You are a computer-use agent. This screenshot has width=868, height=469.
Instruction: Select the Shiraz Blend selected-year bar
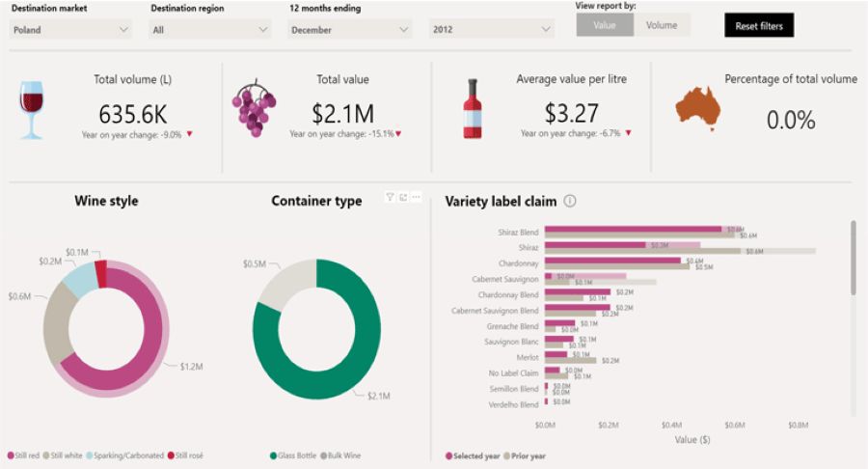pyautogui.click(x=632, y=229)
